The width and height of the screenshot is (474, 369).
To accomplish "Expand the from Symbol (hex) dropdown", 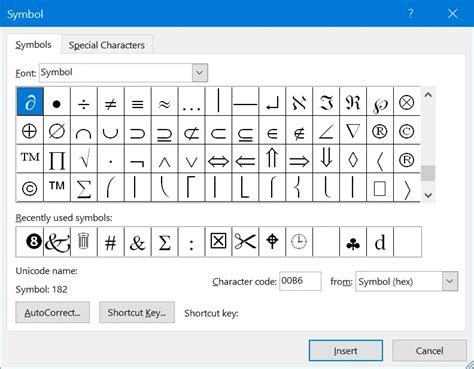I will pos(450,281).
